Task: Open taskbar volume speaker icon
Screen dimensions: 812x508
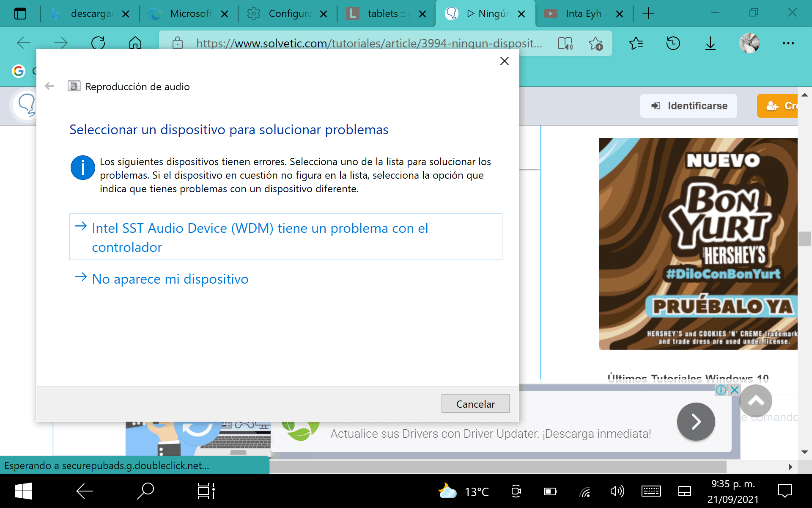Action: point(617,491)
